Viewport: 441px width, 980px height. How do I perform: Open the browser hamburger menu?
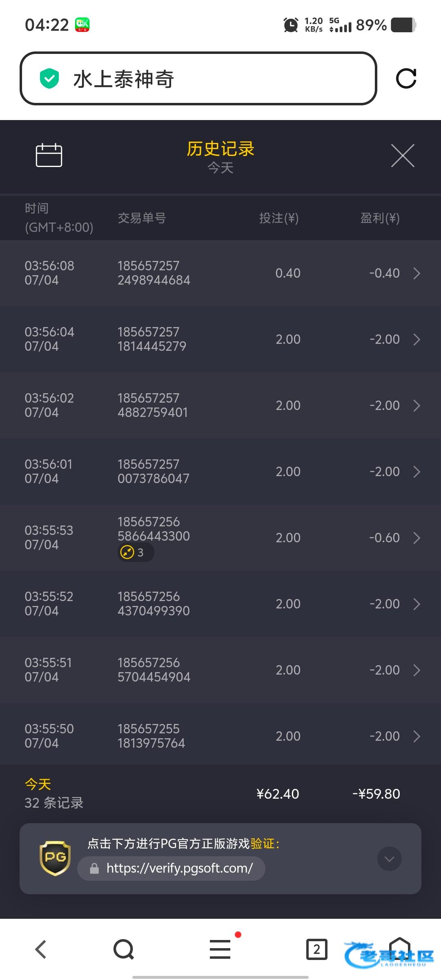click(x=220, y=949)
